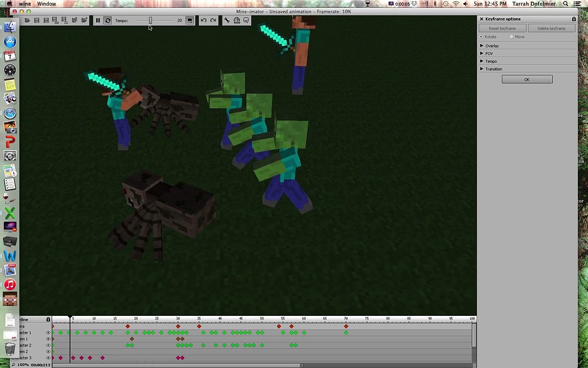
Task: Select the Rotate radio button
Action: [481, 37]
